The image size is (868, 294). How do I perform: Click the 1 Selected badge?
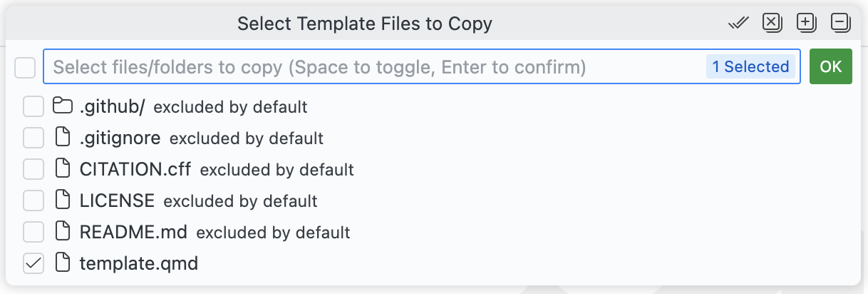coord(750,67)
